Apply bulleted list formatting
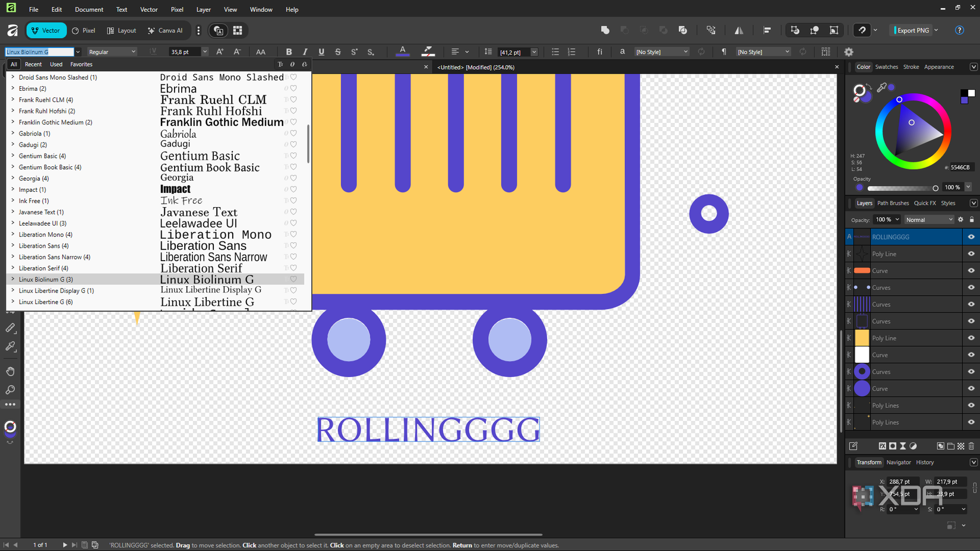The image size is (980, 551). coord(555,52)
